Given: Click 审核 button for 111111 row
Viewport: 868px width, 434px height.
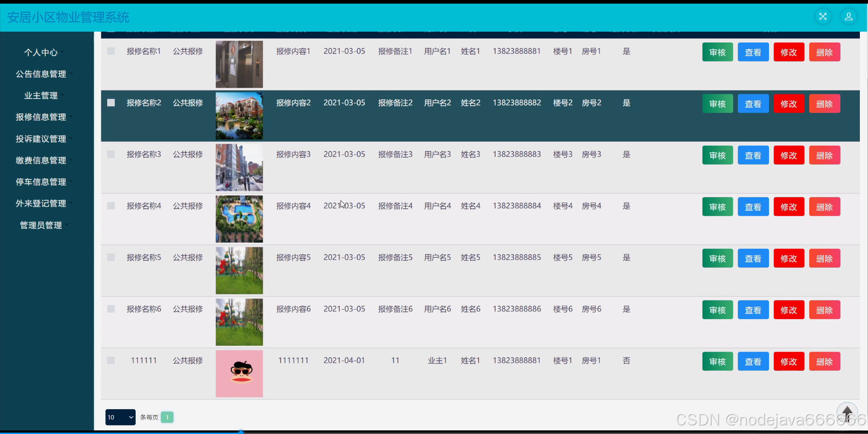Looking at the screenshot, I should 717,361.
